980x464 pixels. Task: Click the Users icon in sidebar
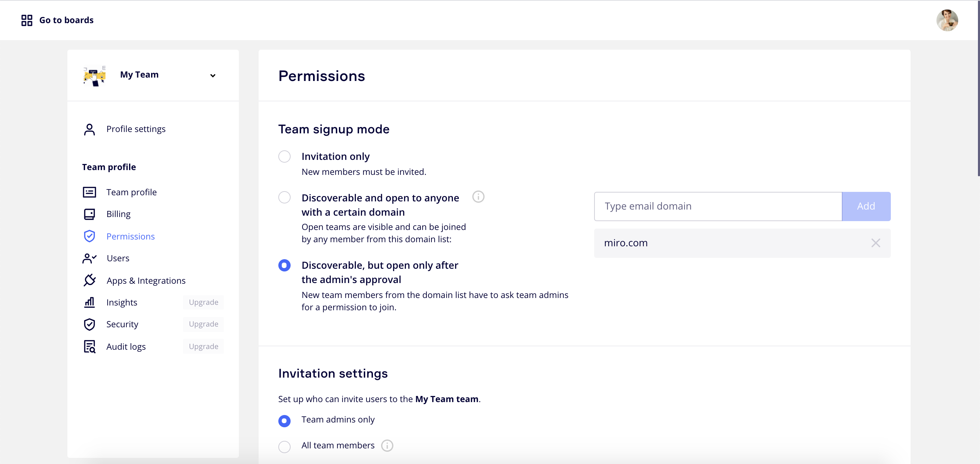click(x=89, y=258)
